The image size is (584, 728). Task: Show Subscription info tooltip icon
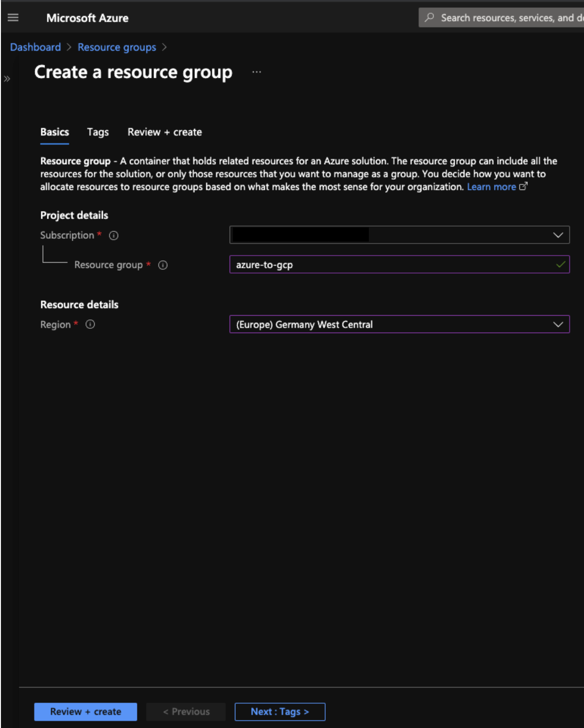(x=113, y=235)
